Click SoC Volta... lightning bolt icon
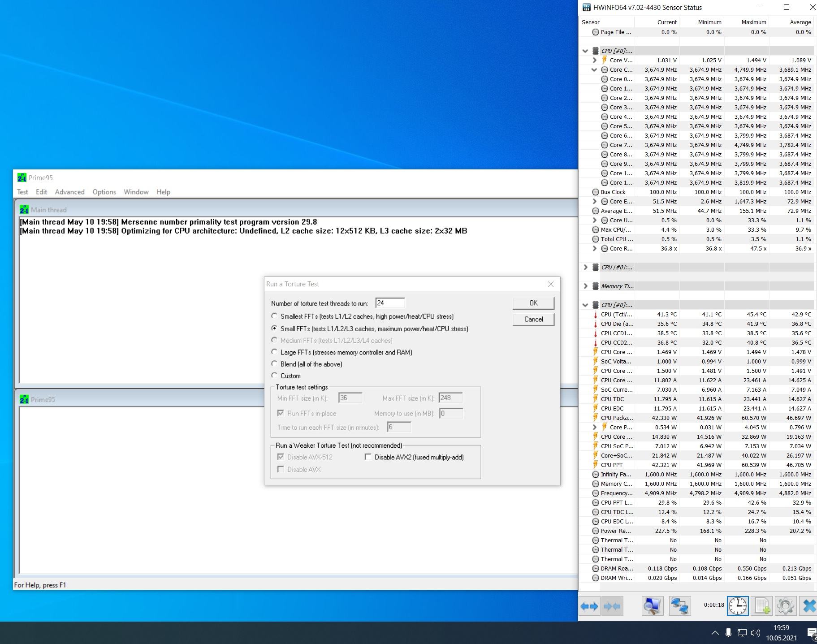 pos(596,361)
